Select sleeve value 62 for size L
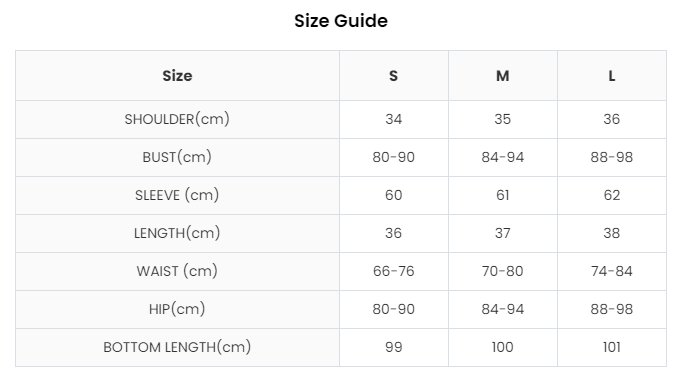The image size is (682, 375). 612,195
